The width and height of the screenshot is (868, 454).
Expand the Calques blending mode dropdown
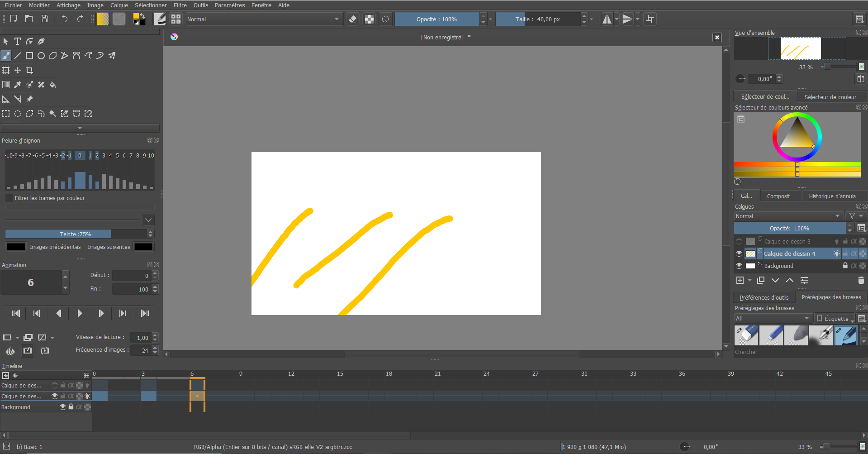point(787,216)
